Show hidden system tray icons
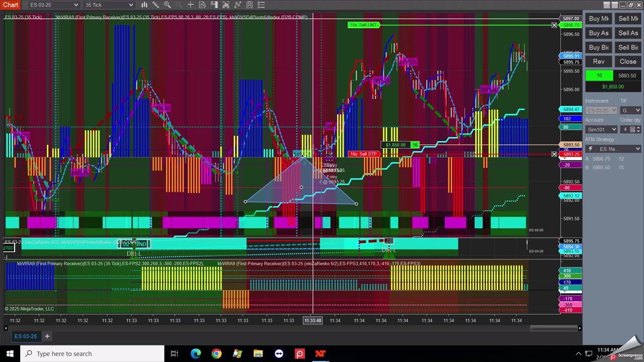Image resolution: width=644 pixels, height=362 pixels. pyautogui.click(x=579, y=353)
